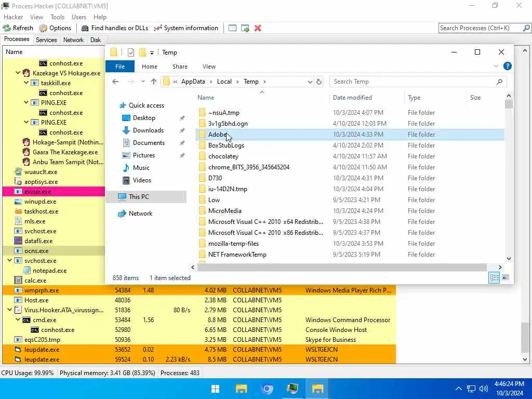
Task: Open Documents in navigation pane
Action: click(149, 143)
